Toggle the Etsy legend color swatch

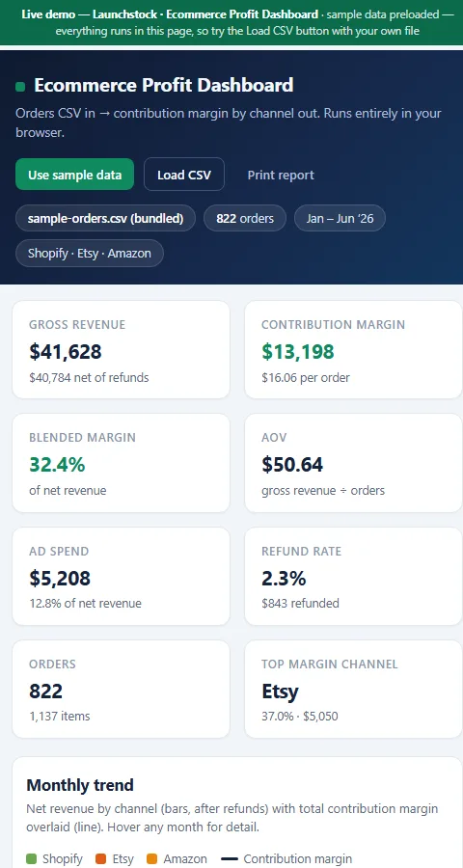101,859
